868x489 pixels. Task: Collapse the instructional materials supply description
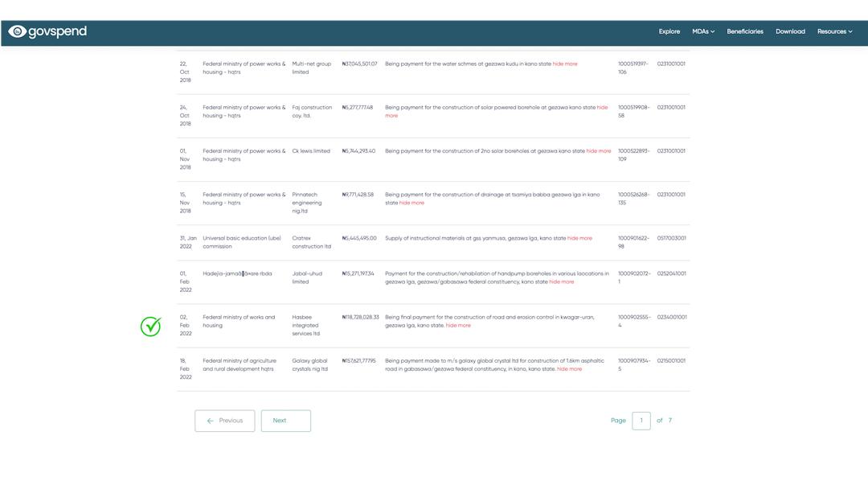coord(579,239)
